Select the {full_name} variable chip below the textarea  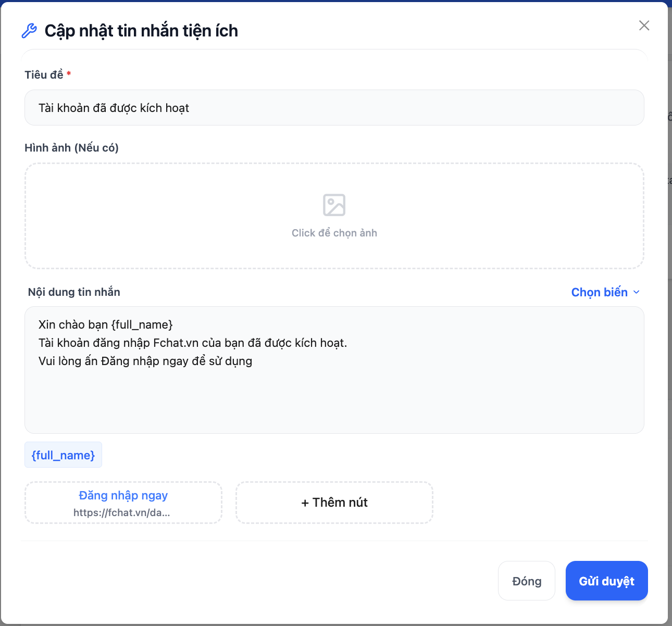point(63,455)
